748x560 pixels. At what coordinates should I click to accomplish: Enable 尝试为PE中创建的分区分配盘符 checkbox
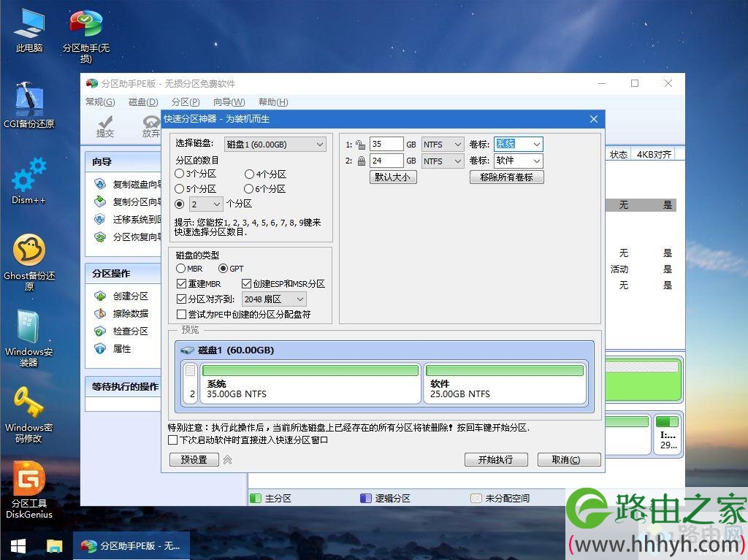coord(181,315)
